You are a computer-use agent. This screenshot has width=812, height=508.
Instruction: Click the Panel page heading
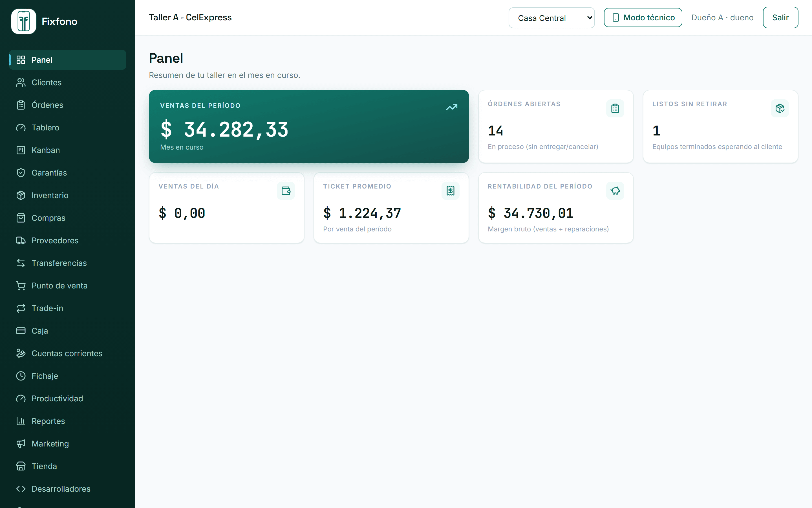tap(166, 58)
